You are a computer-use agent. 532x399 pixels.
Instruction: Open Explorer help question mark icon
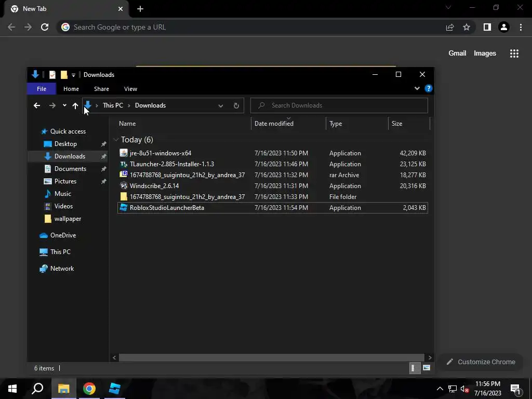(429, 88)
